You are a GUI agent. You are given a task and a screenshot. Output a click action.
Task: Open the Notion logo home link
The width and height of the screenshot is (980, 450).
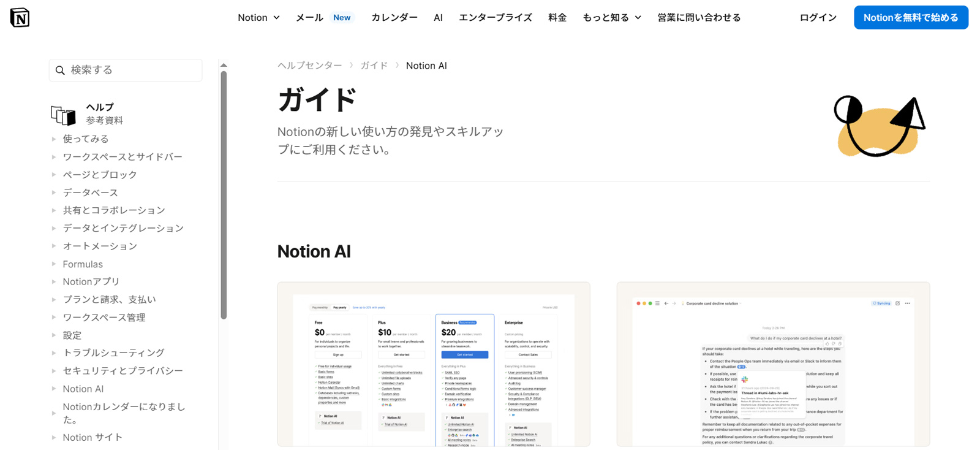click(x=20, y=17)
